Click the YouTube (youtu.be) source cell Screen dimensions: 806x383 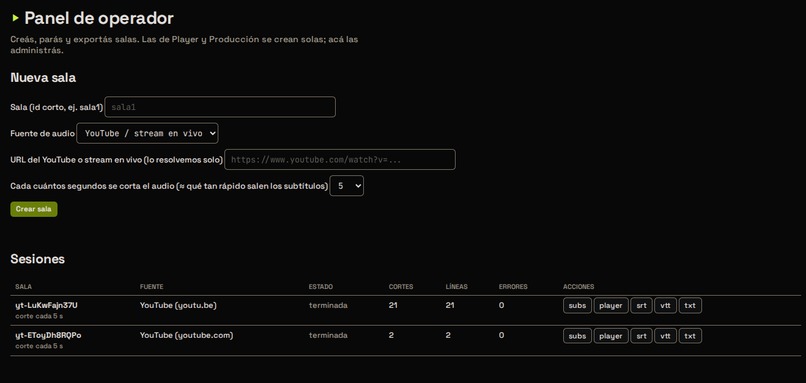(178, 305)
